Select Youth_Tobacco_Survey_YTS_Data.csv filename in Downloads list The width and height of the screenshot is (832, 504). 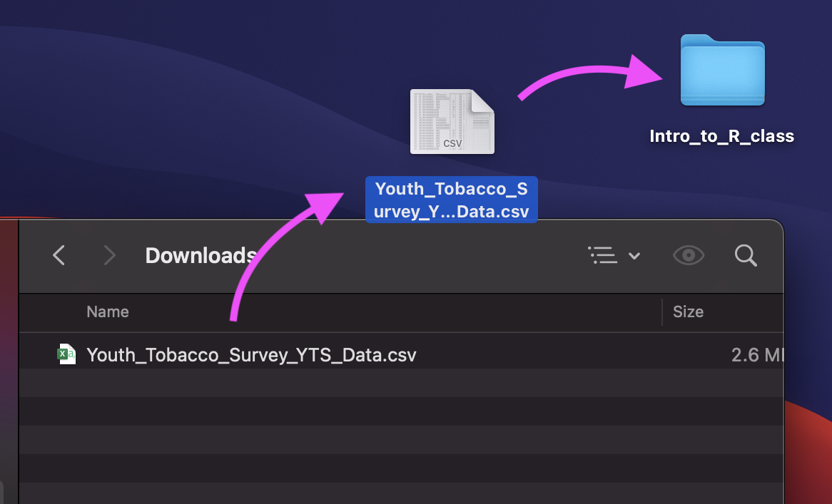251,354
